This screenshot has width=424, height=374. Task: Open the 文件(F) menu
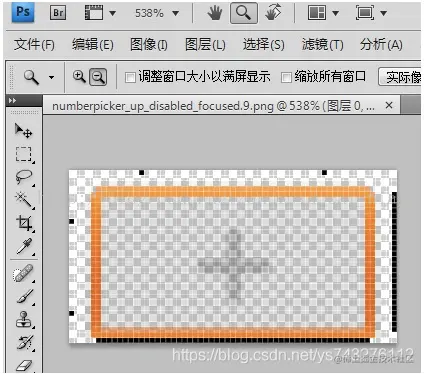click(x=34, y=44)
